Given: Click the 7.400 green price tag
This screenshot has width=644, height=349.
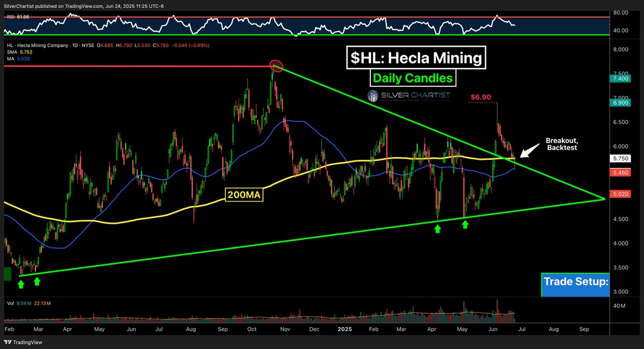Looking at the screenshot, I should click(x=620, y=79).
